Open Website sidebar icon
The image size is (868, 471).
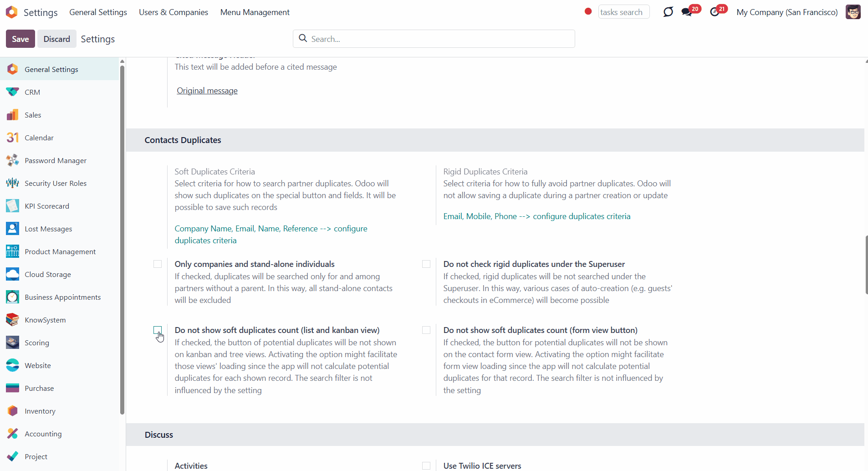click(13, 365)
